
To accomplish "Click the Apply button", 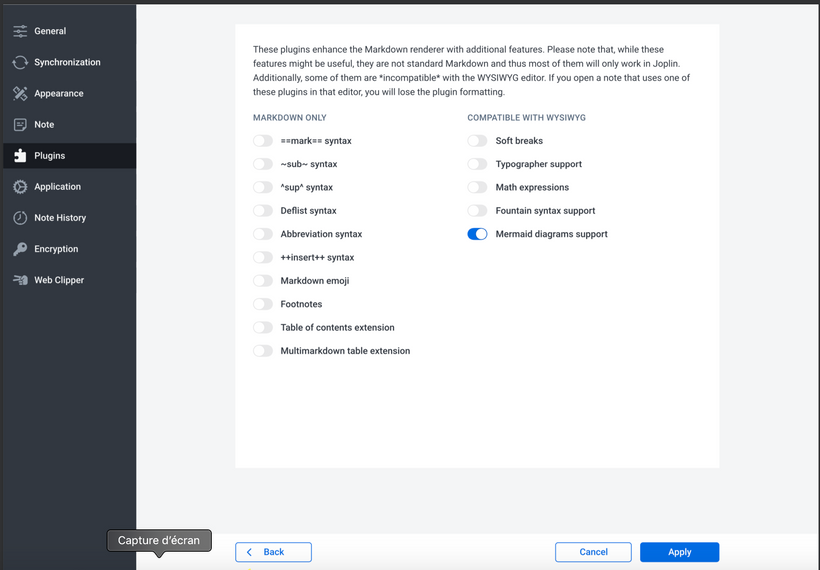I will click(679, 552).
